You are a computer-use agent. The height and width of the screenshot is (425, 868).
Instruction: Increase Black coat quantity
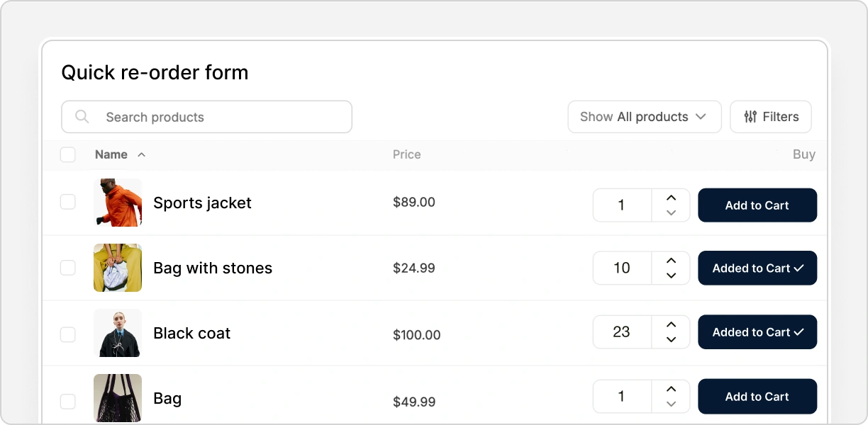pos(671,324)
